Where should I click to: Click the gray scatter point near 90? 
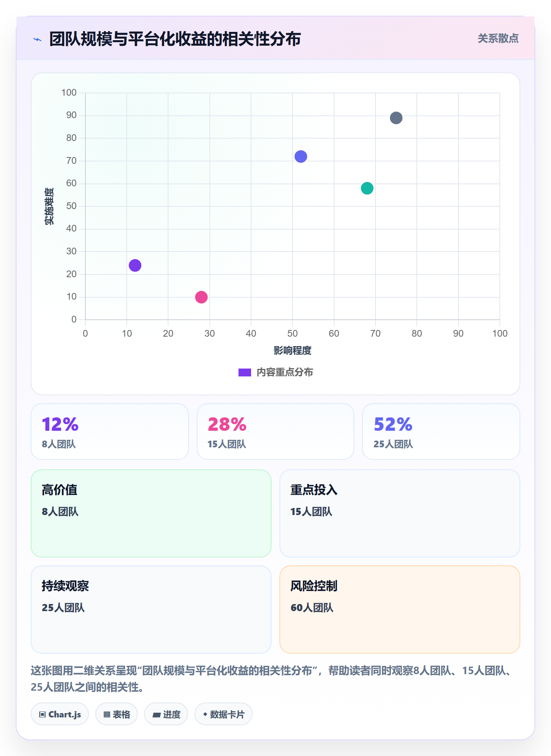(x=396, y=118)
